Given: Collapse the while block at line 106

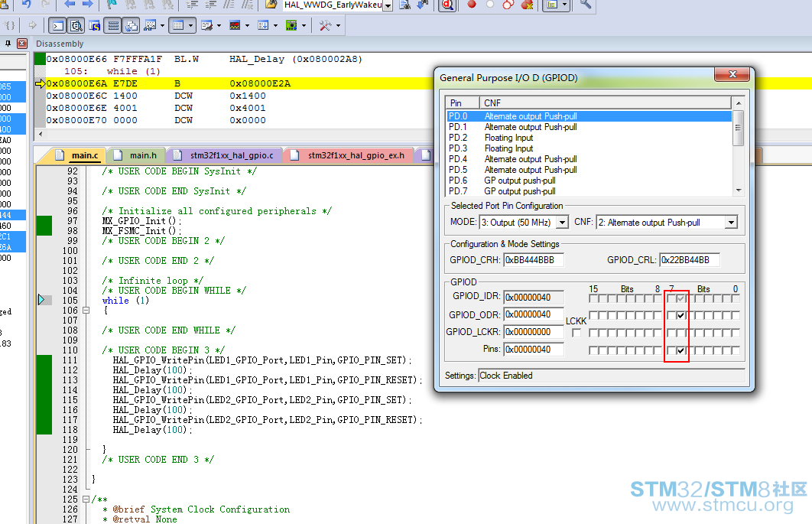Looking at the screenshot, I should pos(86,311).
